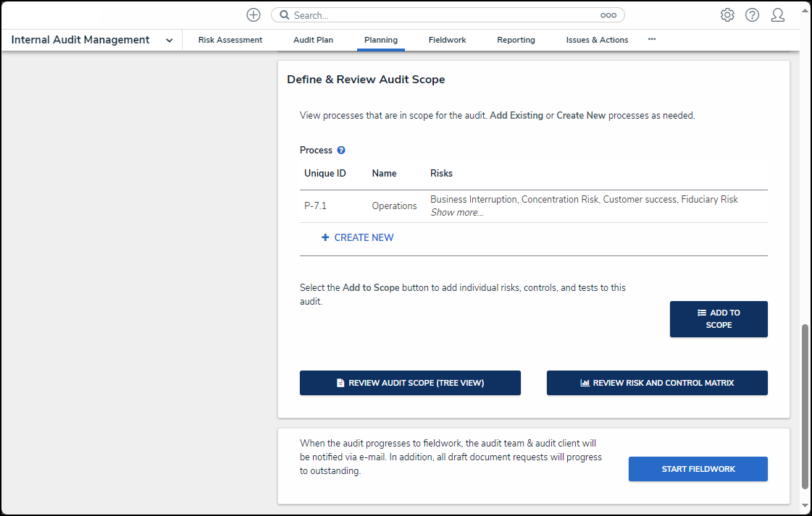Click the search options ellipsis icon

click(608, 15)
